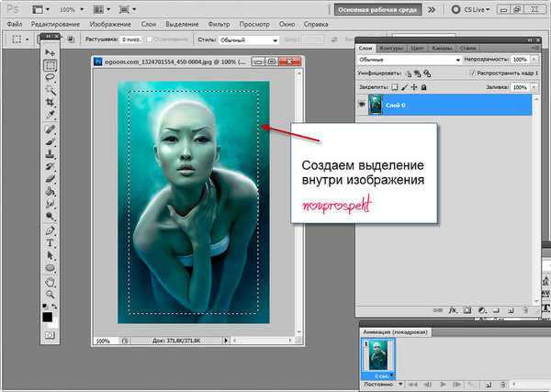Delete the selected animation frame
Screen dimensions: 551x392
[x=502, y=385]
